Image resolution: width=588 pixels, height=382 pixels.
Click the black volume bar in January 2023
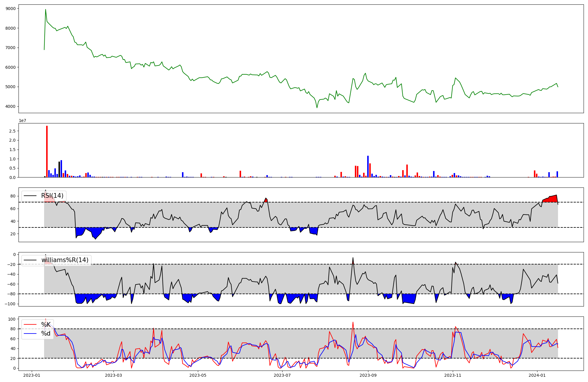point(59,170)
